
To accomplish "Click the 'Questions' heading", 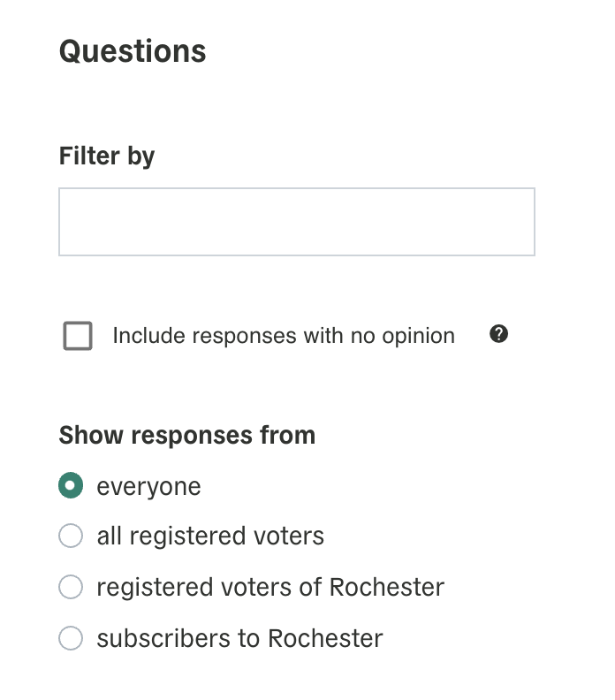I will tap(133, 51).
